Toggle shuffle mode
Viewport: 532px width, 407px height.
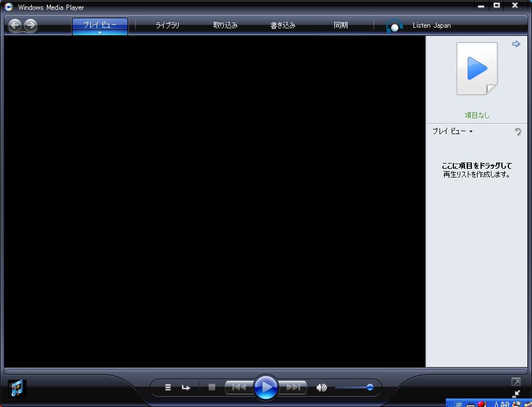pyautogui.click(x=168, y=387)
